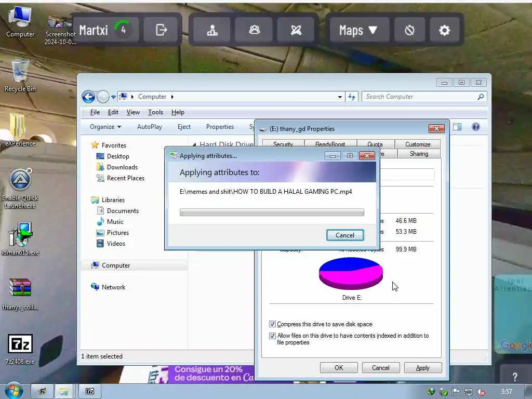Open the View menu in Explorer

(133, 112)
